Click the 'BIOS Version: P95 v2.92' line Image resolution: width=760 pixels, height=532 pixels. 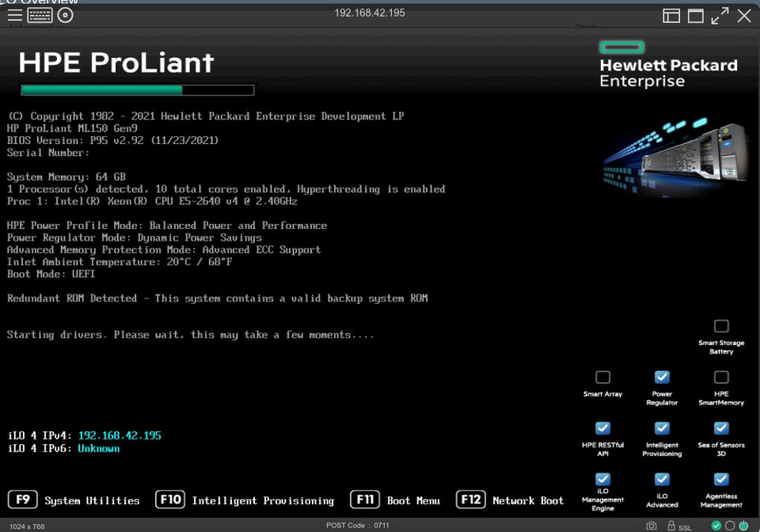[113, 140]
